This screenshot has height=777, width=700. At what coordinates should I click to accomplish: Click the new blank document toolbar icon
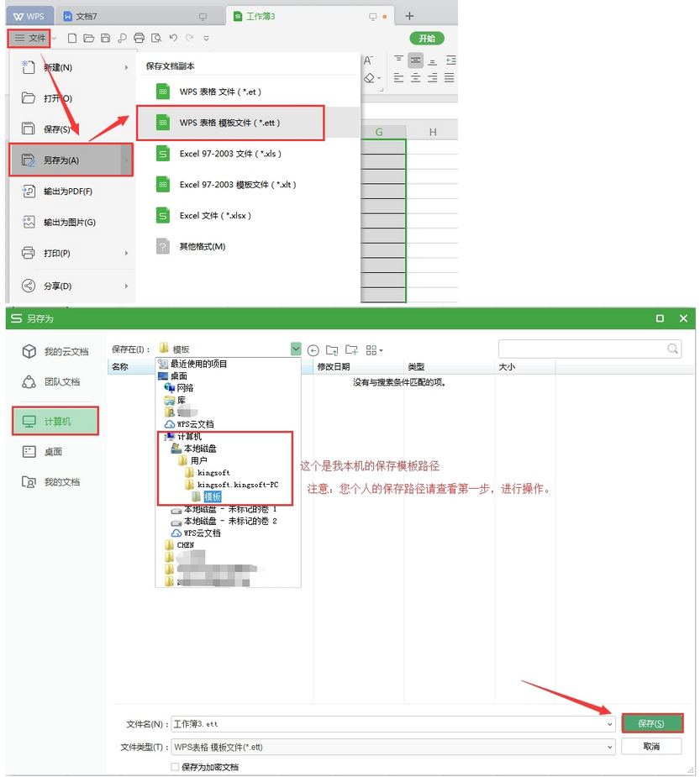pyautogui.click(x=72, y=38)
